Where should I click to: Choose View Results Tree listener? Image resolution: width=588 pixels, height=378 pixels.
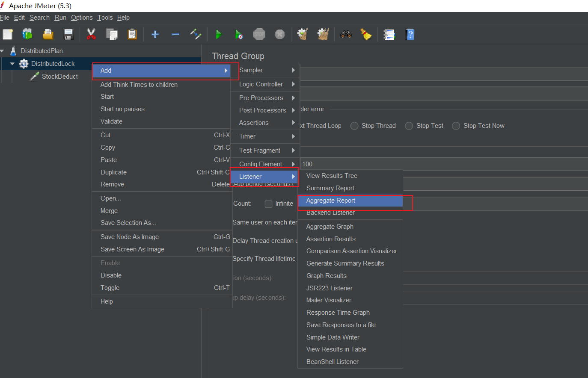350,176
